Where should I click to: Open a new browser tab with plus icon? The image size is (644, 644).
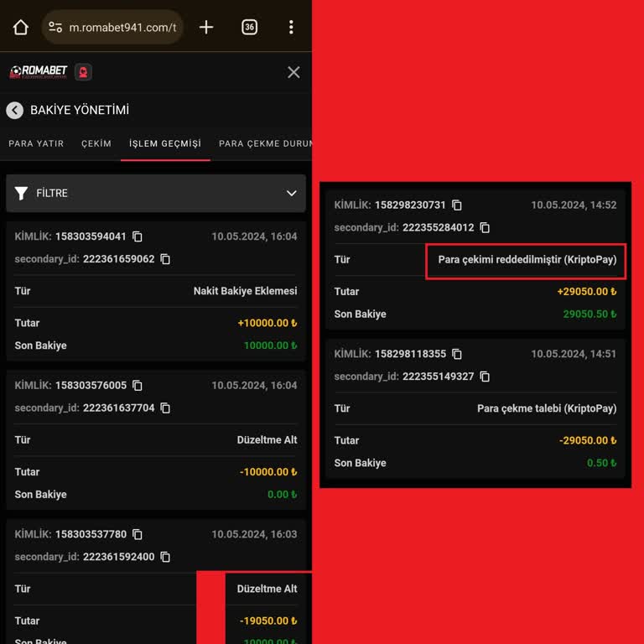point(206,27)
